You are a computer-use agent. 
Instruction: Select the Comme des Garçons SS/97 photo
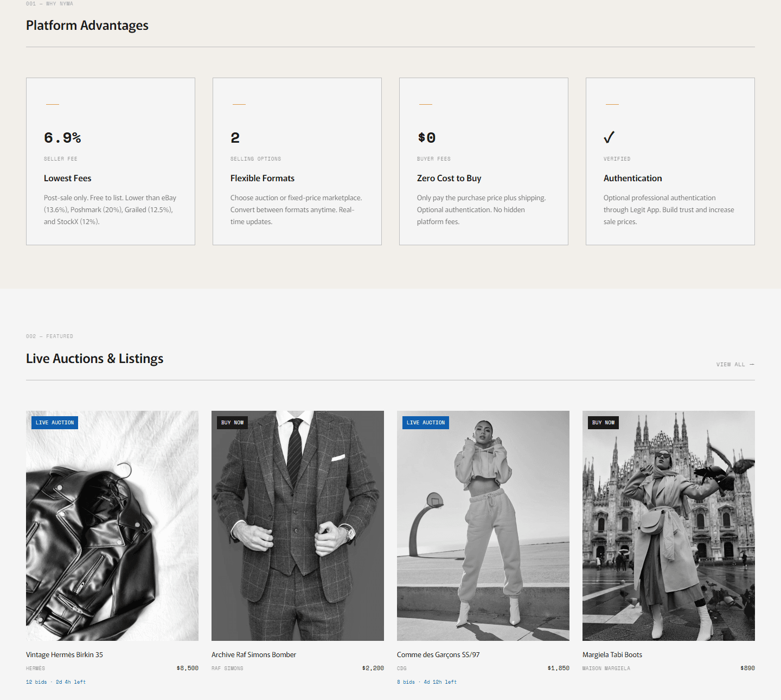(483, 526)
